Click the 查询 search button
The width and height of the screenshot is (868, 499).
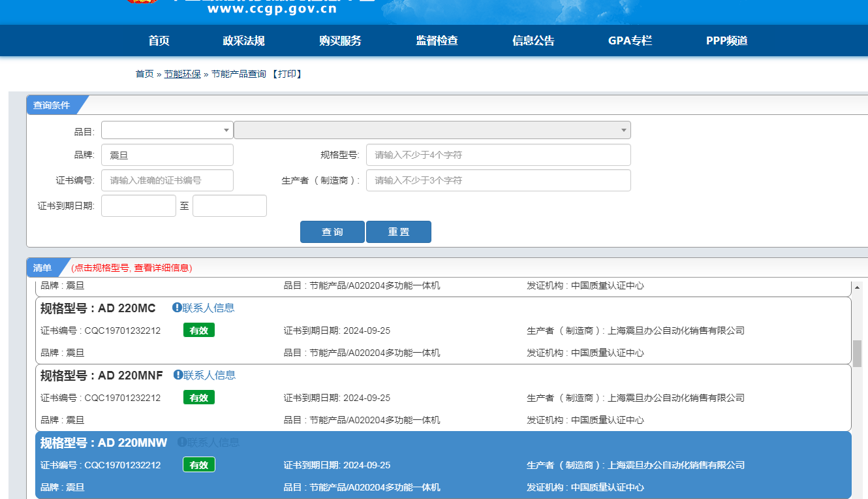pos(332,232)
